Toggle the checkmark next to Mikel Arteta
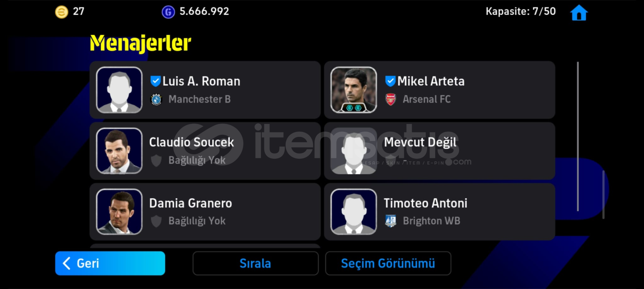This screenshot has height=289, width=644. tap(390, 81)
